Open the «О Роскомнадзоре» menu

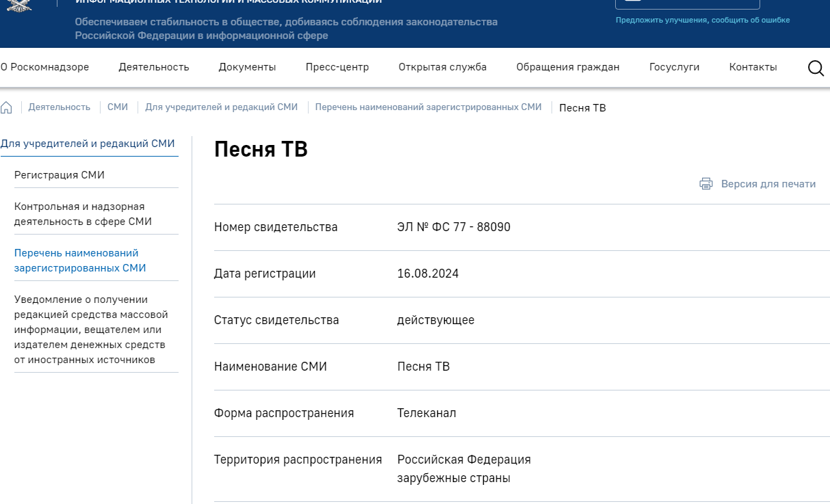pyautogui.click(x=44, y=67)
